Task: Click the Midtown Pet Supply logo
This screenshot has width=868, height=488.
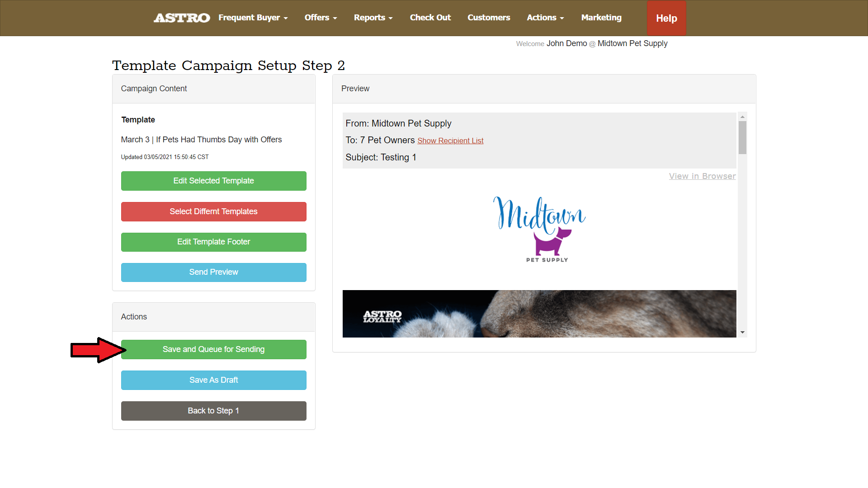Action: (x=539, y=229)
